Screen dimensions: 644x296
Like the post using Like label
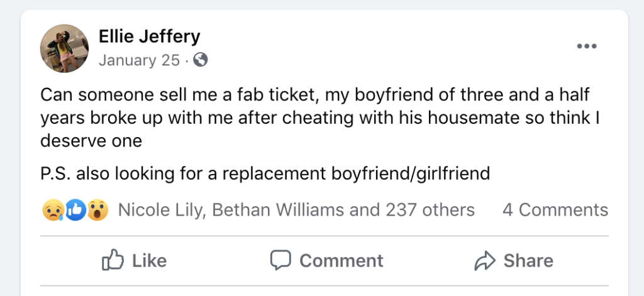pos(149,261)
